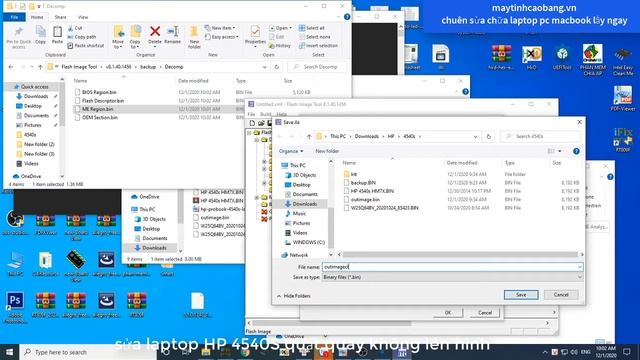This screenshot has width=640, height=360.
Task: Click the up arrow in Save As dialog
Action: point(309,136)
